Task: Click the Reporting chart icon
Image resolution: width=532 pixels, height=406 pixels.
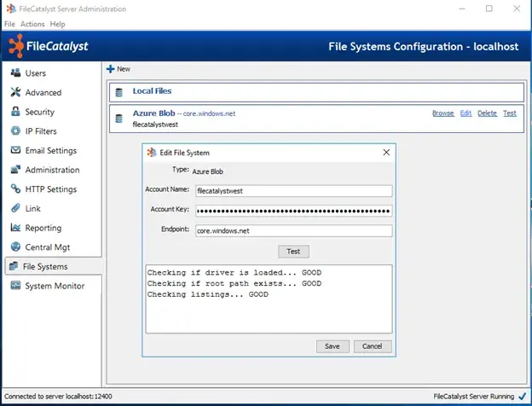Action: coord(15,228)
